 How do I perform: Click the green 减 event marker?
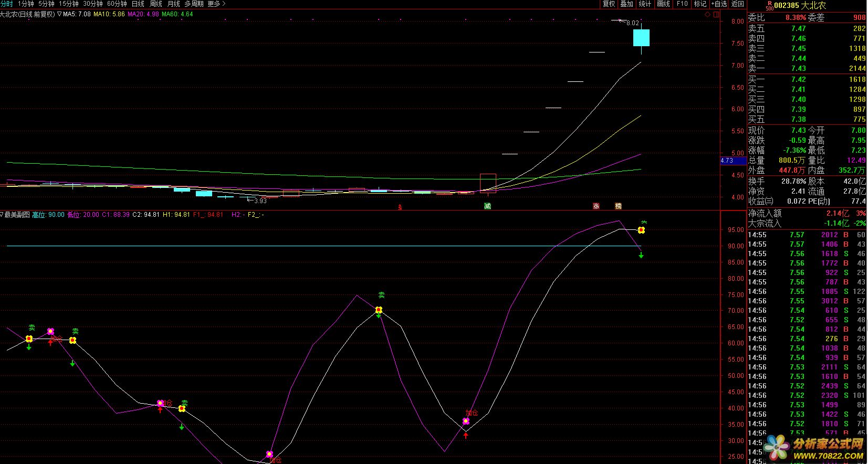pyautogui.click(x=487, y=206)
